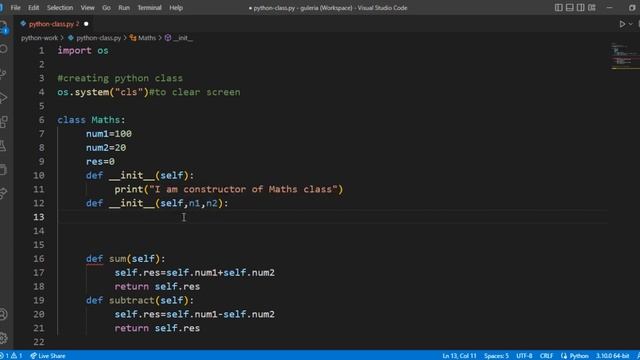Click the 'import' keyword on line 1
The height and width of the screenshot is (360, 640).
74,51
